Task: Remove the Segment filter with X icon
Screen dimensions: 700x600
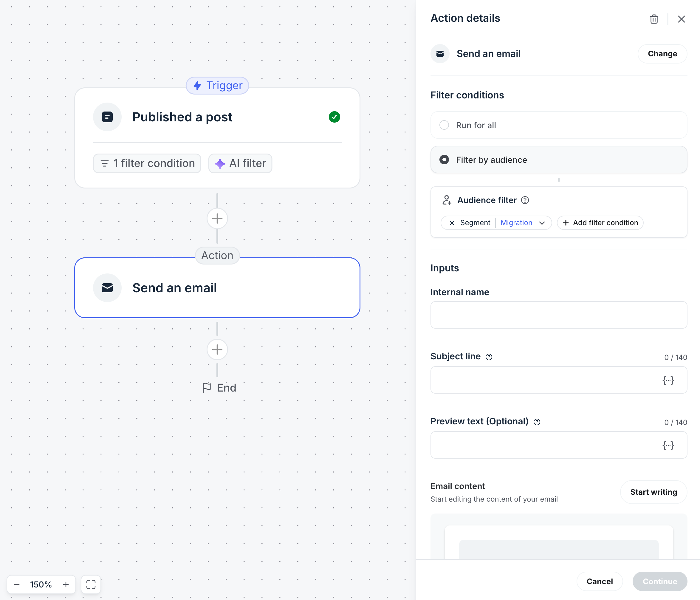Action: [x=452, y=223]
